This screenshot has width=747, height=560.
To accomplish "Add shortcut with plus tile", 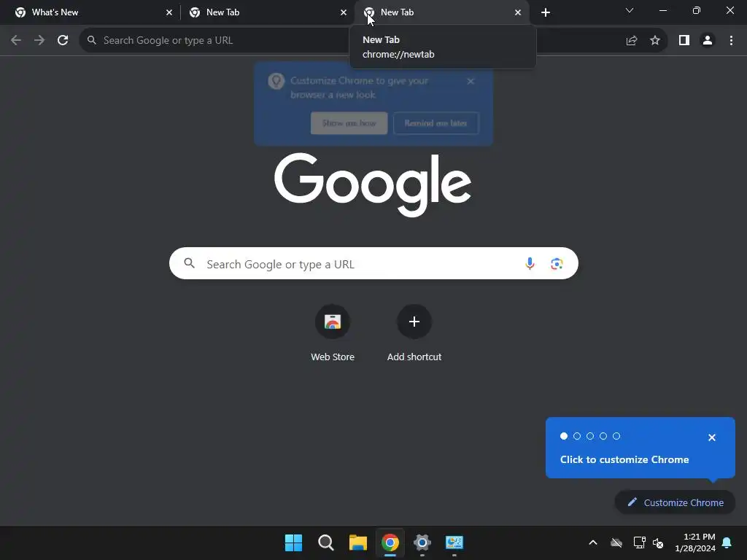I will [414, 333].
